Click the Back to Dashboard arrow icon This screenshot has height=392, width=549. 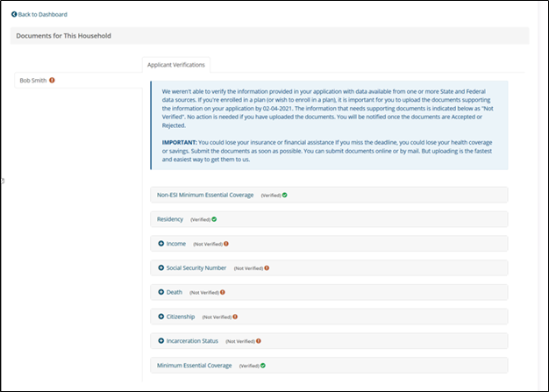(14, 15)
